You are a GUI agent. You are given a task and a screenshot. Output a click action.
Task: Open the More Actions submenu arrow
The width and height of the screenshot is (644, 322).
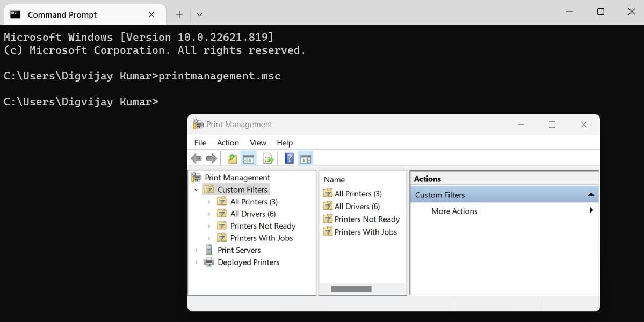591,210
